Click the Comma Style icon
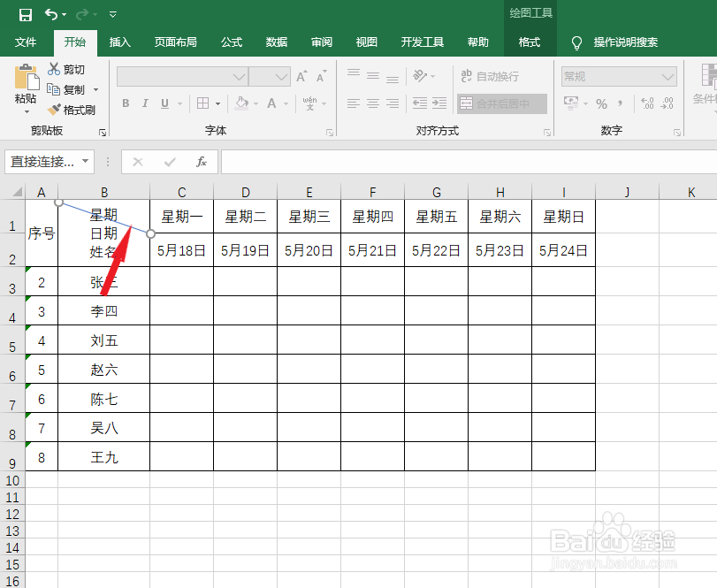The height and width of the screenshot is (588, 717). 620,103
